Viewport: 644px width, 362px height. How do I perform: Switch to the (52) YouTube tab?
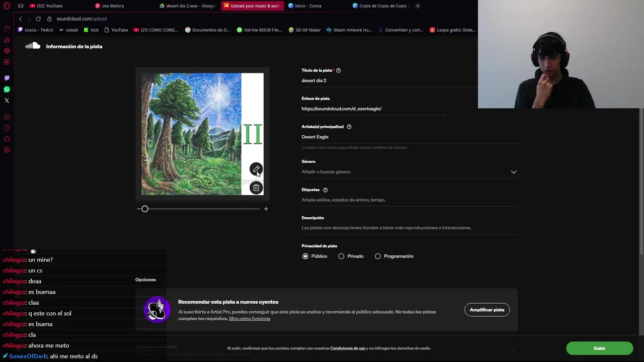(46, 6)
